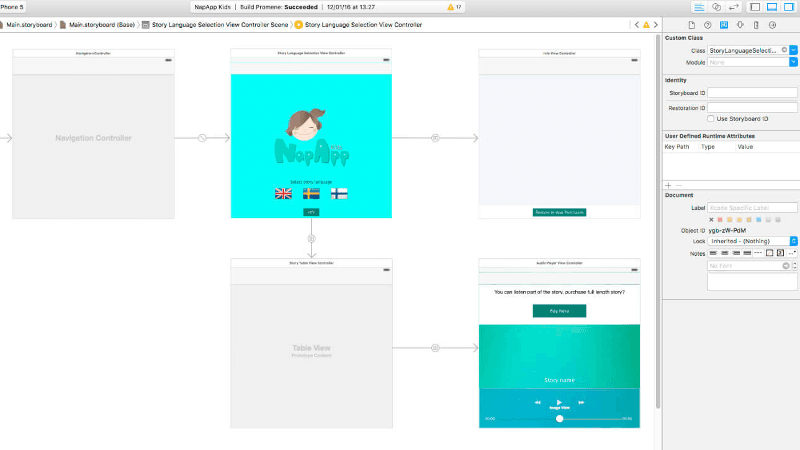Open Story Language Selection View Controller Scene breadcrumb

pyautogui.click(x=220, y=24)
